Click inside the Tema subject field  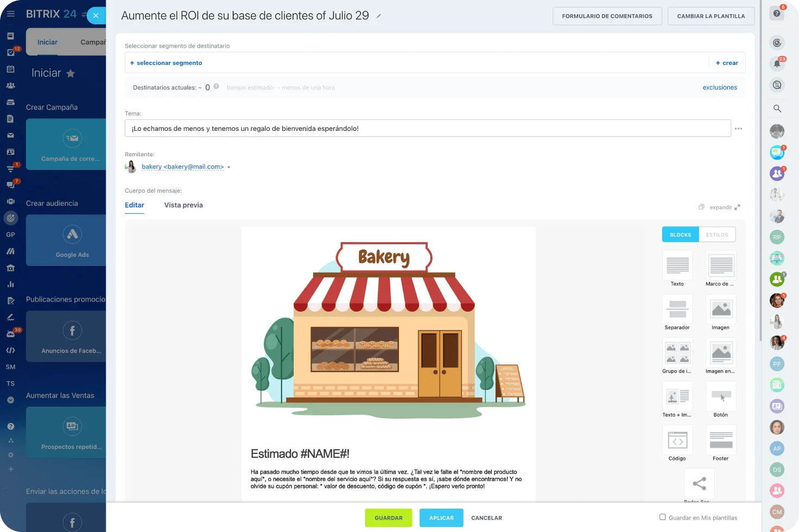coord(428,128)
